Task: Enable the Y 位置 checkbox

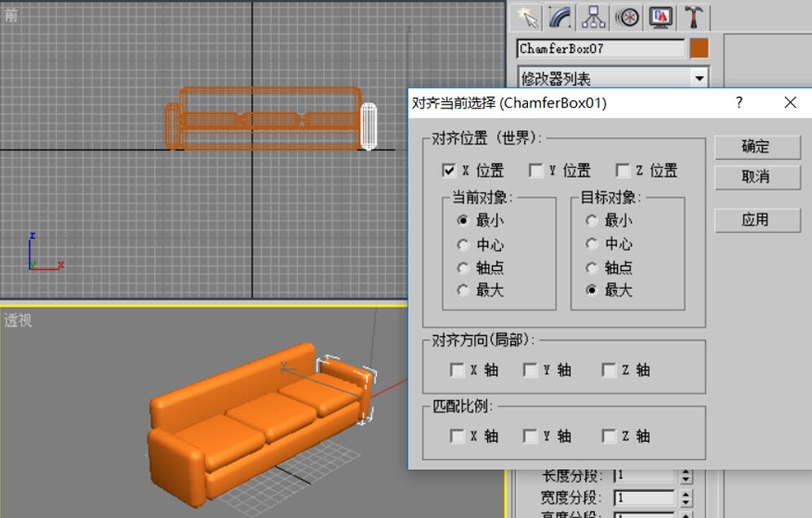Action: pyautogui.click(x=537, y=170)
